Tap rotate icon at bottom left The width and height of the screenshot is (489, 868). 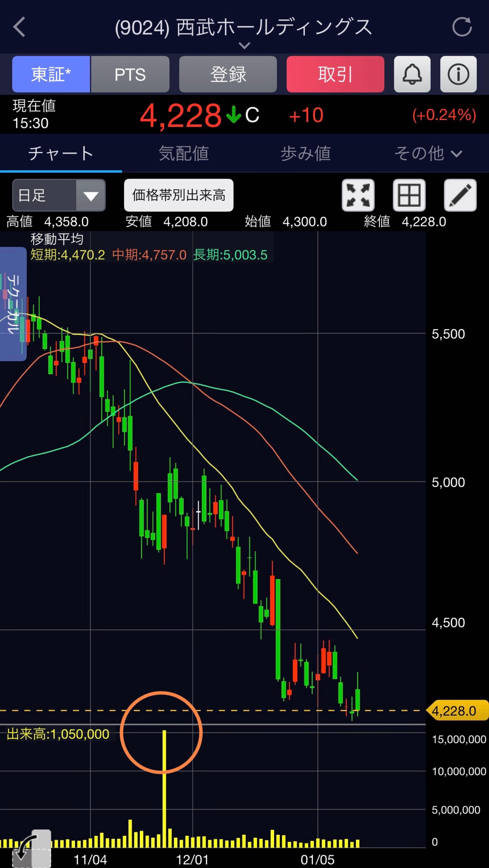(x=31, y=848)
